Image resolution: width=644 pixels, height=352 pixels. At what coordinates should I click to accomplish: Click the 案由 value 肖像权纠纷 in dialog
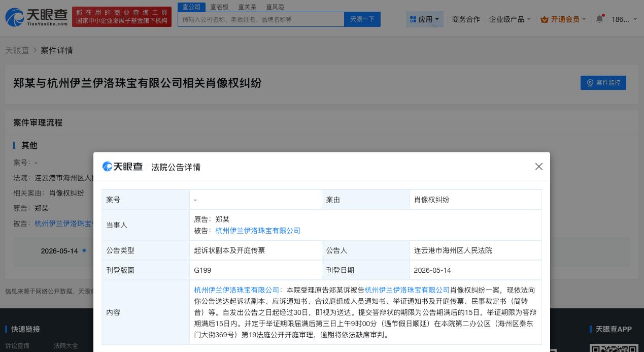click(431, 200)
